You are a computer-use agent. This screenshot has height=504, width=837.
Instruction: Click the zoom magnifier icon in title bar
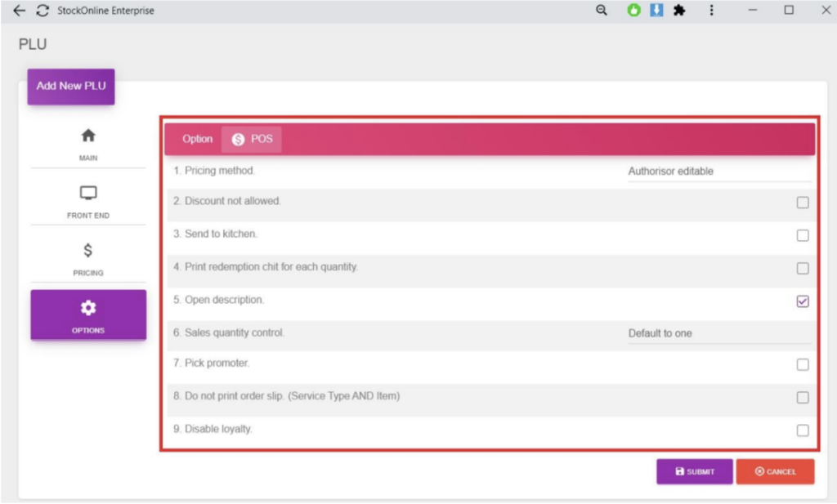602,11
